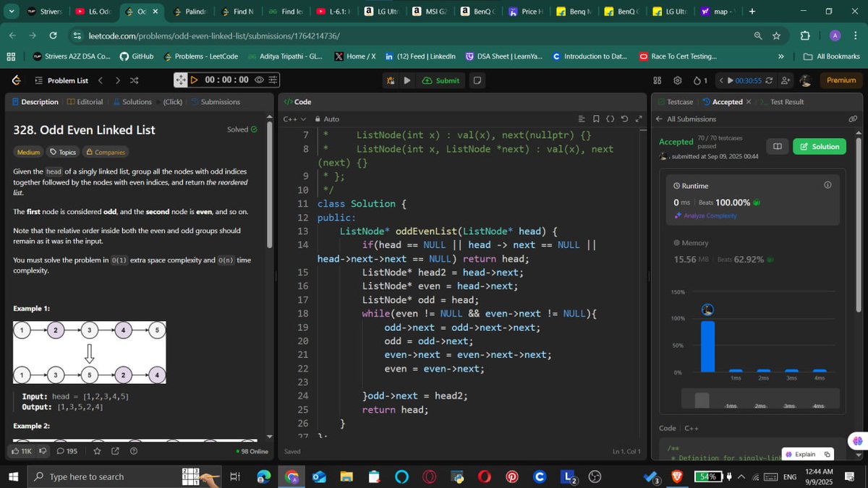Open the C++ language dropdown

coord(294,119)
